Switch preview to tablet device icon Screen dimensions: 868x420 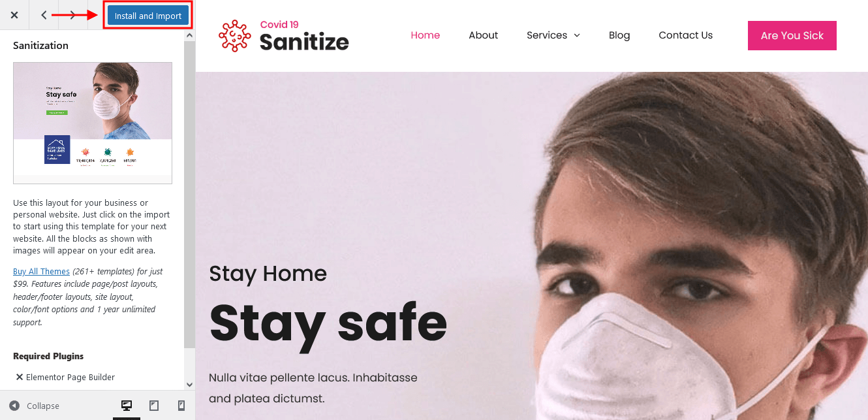tap(154, 406)
